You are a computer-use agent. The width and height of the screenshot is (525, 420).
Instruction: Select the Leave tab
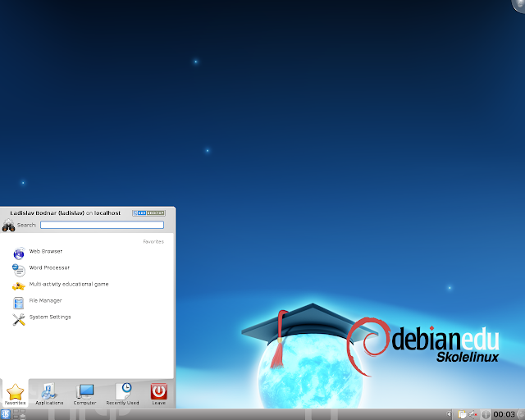coord(158,394)
